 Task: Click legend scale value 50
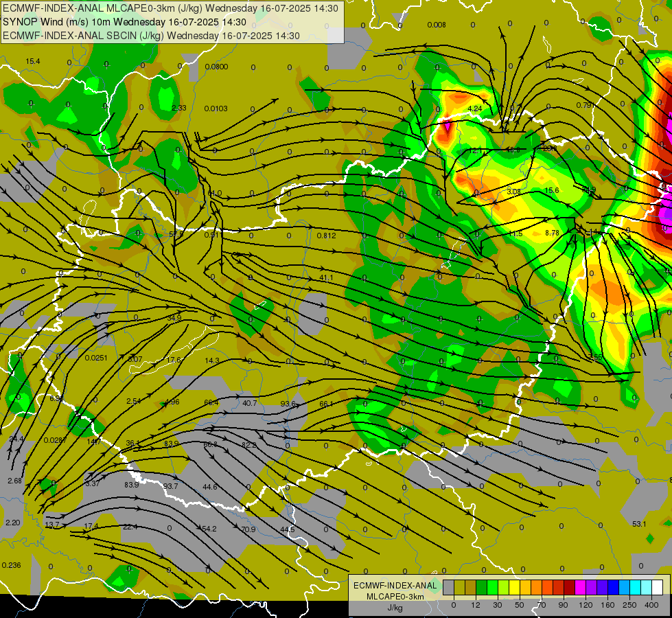(519, 605)
